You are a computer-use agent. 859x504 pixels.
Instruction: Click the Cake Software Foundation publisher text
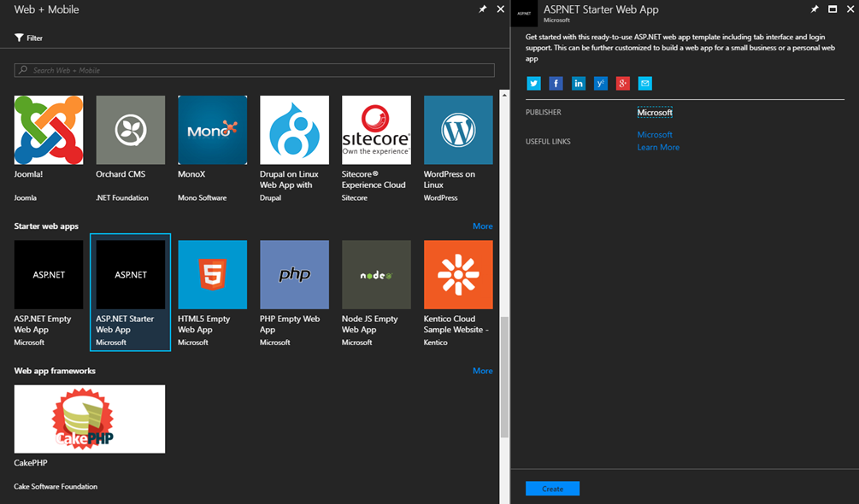coord(56,487)
